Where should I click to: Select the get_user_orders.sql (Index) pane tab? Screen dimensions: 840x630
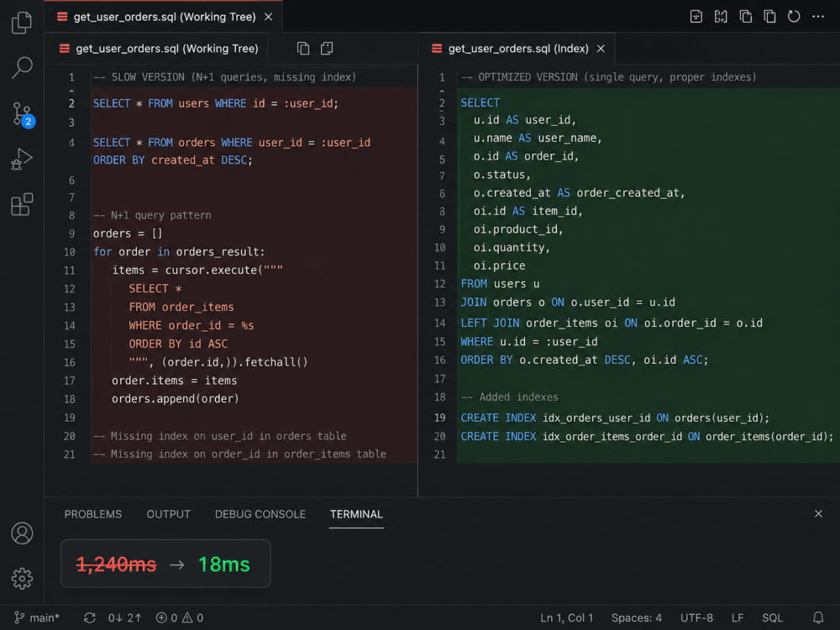[518, 48]
